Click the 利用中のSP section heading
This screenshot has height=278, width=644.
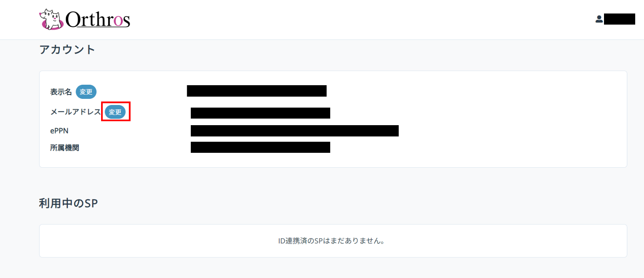click(68, 203)
